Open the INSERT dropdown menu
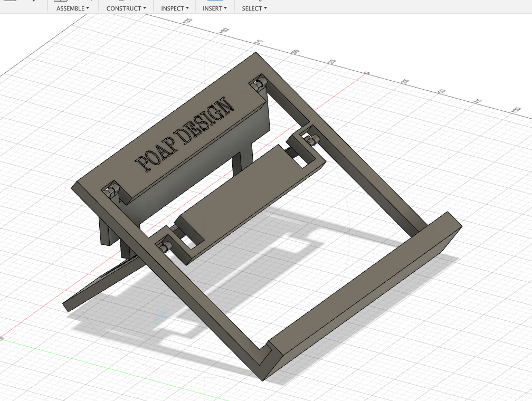 [214, 8]
